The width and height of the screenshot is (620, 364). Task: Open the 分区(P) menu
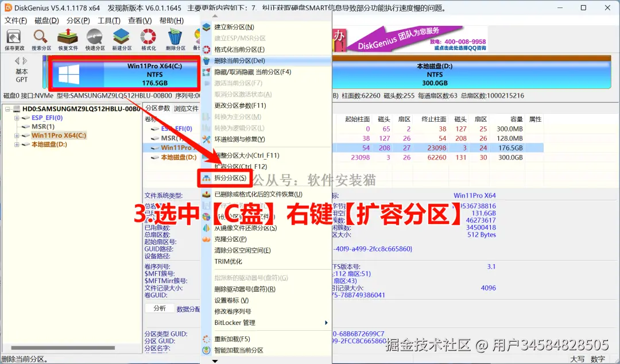coord(78,21)
